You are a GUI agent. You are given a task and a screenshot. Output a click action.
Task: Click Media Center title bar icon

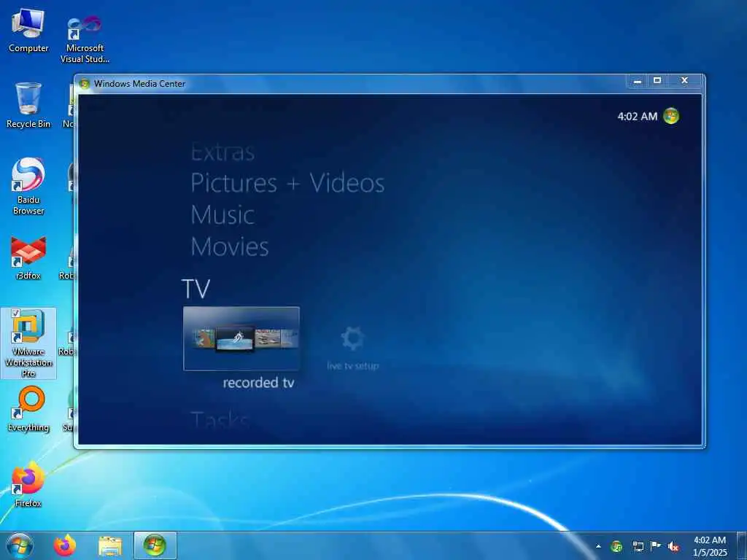point(85,84)
